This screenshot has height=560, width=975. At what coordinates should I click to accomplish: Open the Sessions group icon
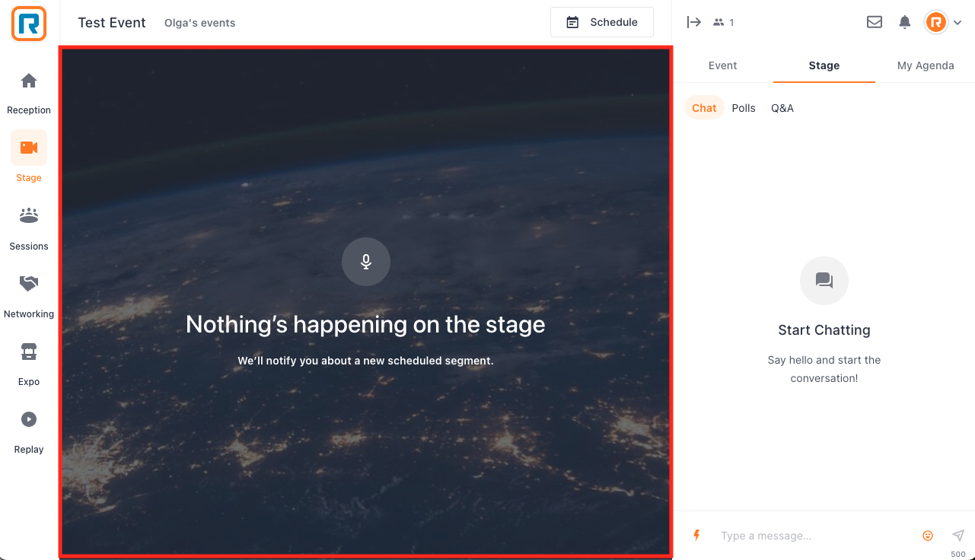coord(29,216)
